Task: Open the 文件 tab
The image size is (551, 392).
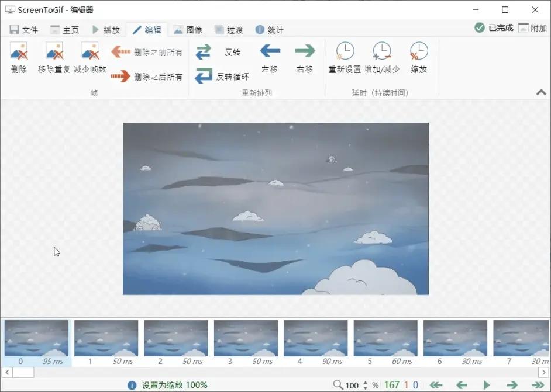Action: (x=23, y=30)
